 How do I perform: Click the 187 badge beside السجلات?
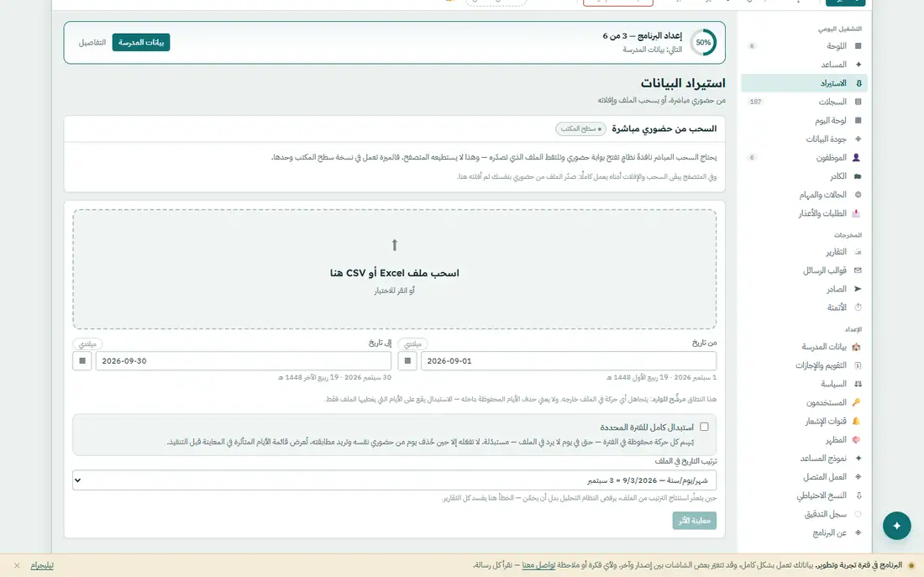click(755, 102)
